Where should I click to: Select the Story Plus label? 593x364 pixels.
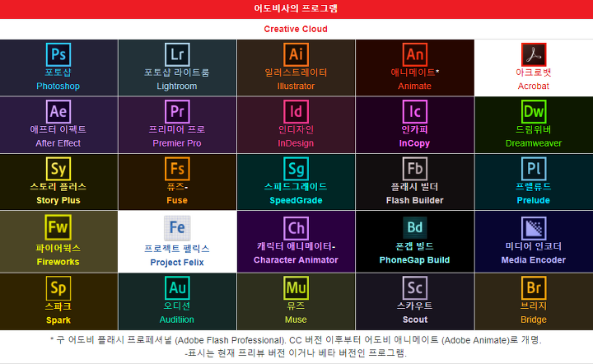point(58,200)
